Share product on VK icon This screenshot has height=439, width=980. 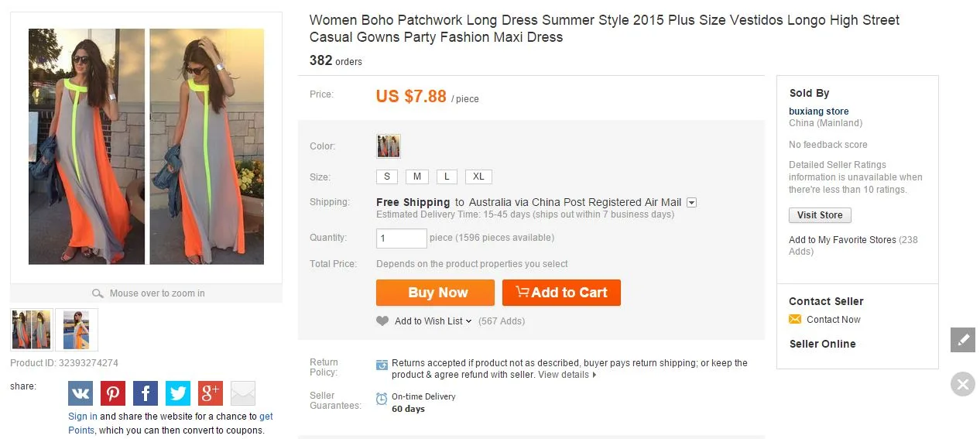pos(81,393)
